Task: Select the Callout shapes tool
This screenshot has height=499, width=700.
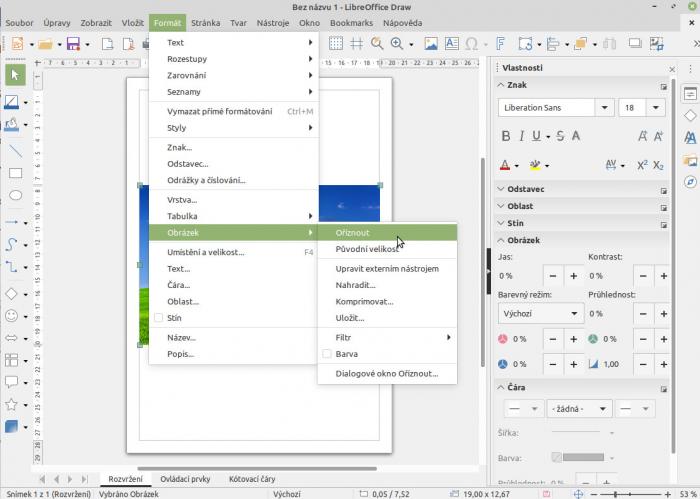Action: 12,382
